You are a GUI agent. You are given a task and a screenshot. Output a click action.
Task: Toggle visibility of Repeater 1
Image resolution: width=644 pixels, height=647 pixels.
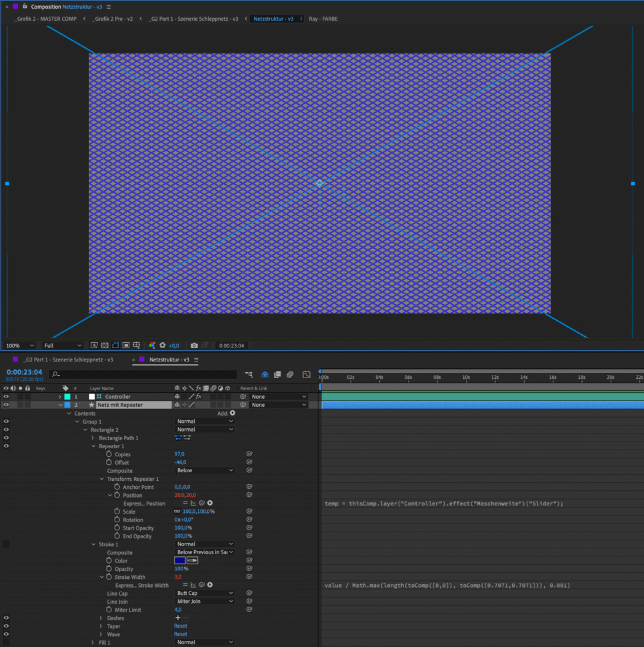coord(6,446)
